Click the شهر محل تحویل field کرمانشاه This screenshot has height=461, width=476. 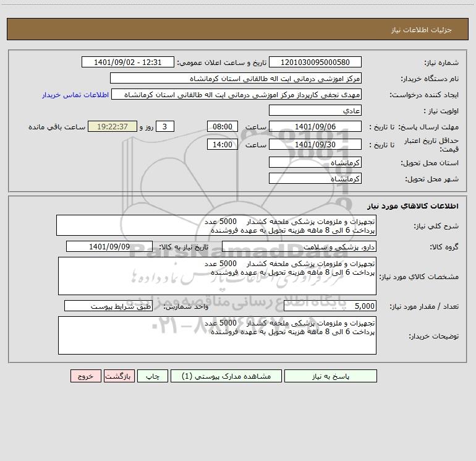[315, 178]
